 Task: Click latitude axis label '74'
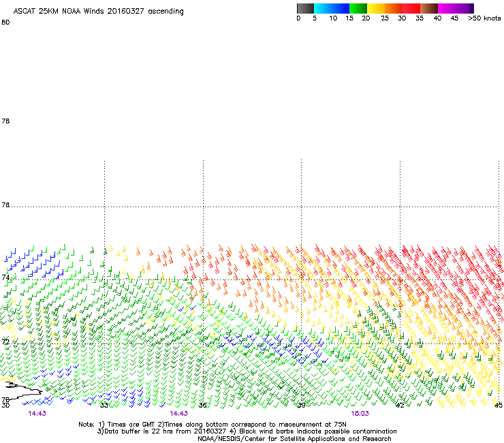tap(5, 277)
